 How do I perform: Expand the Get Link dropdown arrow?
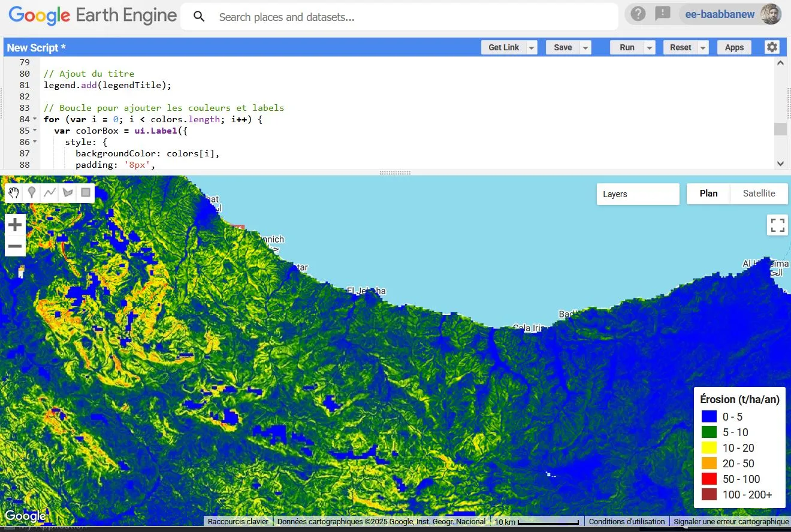pos(531,47)
